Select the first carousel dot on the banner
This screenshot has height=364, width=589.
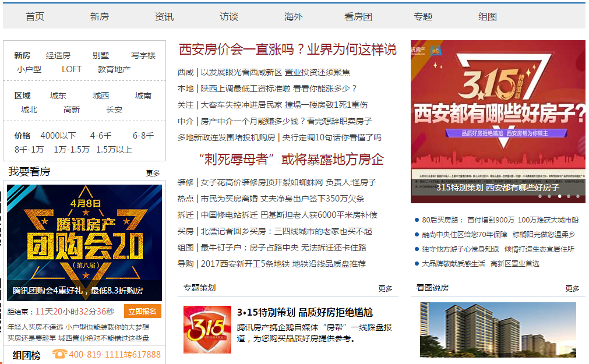pos(540,196)
